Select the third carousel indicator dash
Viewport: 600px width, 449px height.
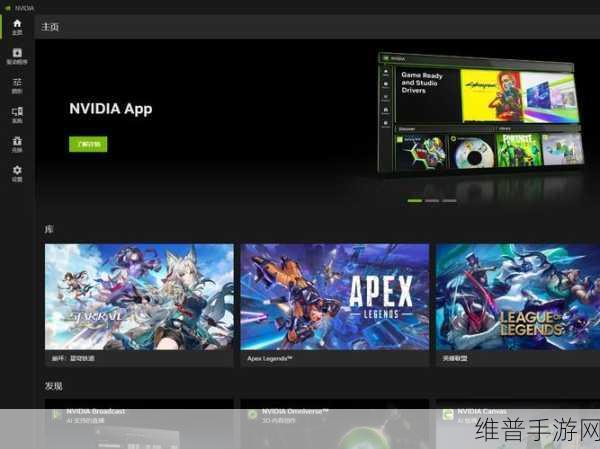[449, 201]
